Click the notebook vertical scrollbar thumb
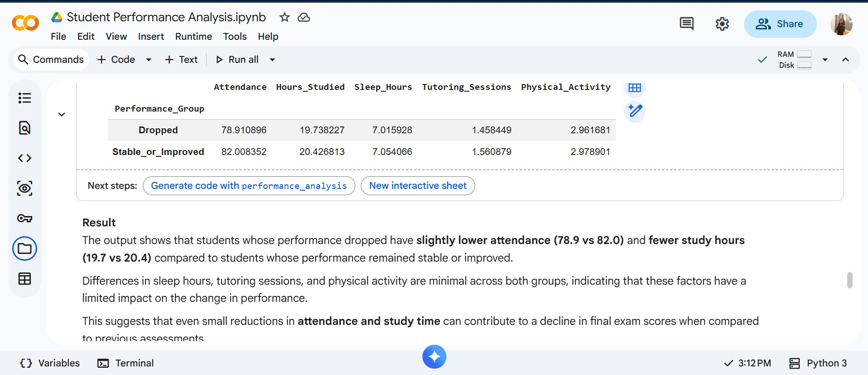The image size is (868, 375). pyautogui.click(x=849, y=280)
